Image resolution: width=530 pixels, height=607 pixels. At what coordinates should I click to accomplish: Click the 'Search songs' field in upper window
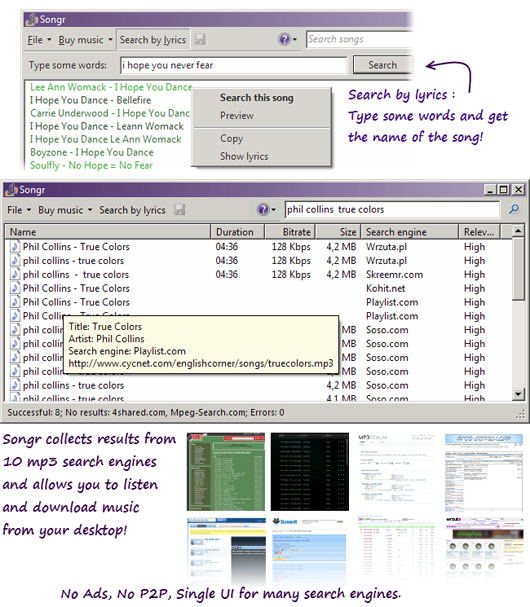point(359,39)
